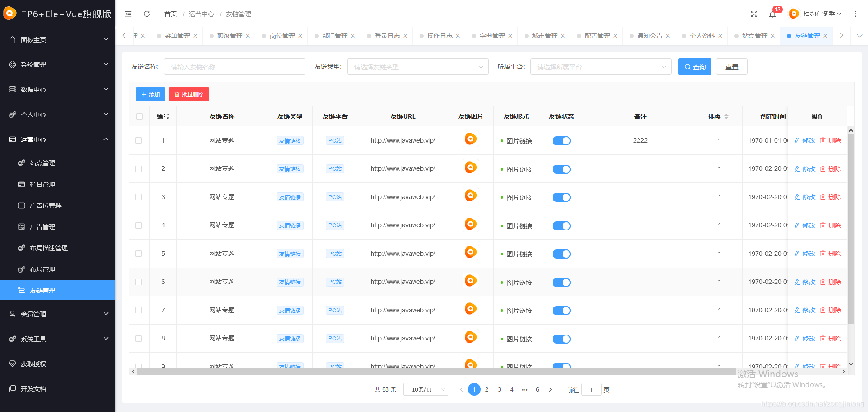Refresh the page via header reload icon
This screenshot has height=412, width=868.
click(x=147, y=14)
